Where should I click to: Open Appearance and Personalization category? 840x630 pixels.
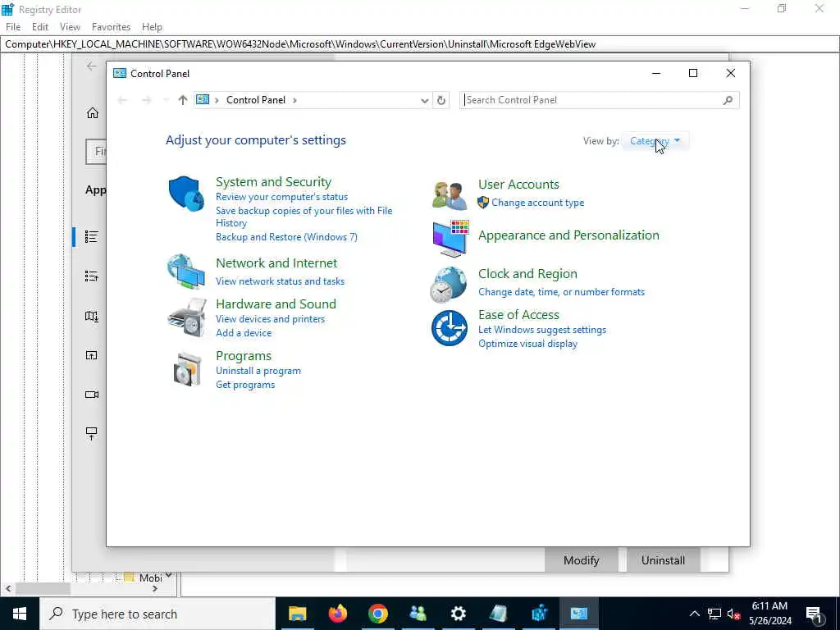568,235
